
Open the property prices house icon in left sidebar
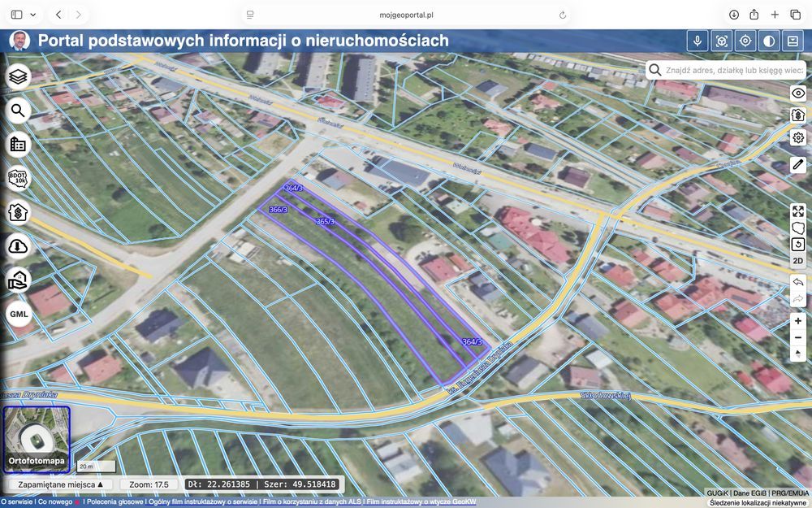click(18, 212)
